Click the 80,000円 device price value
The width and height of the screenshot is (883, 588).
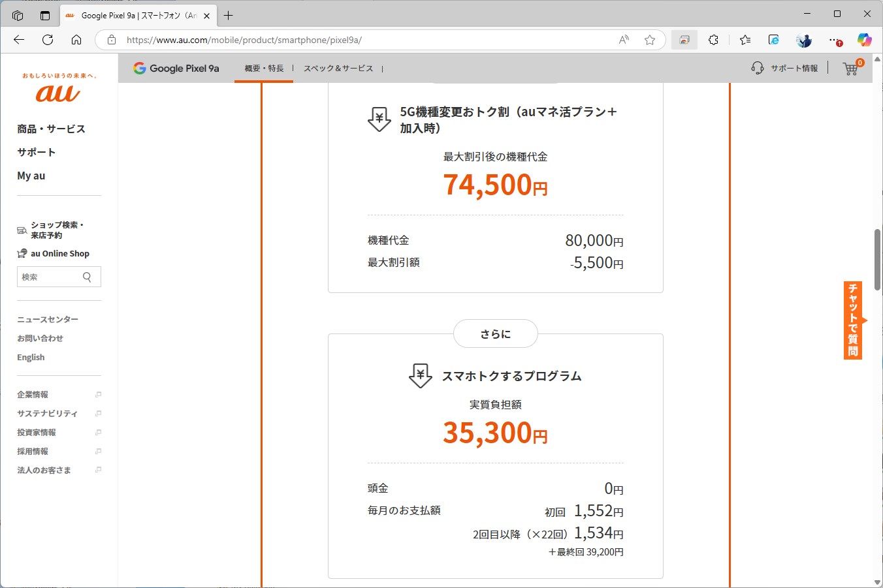(x=594, y=240)
